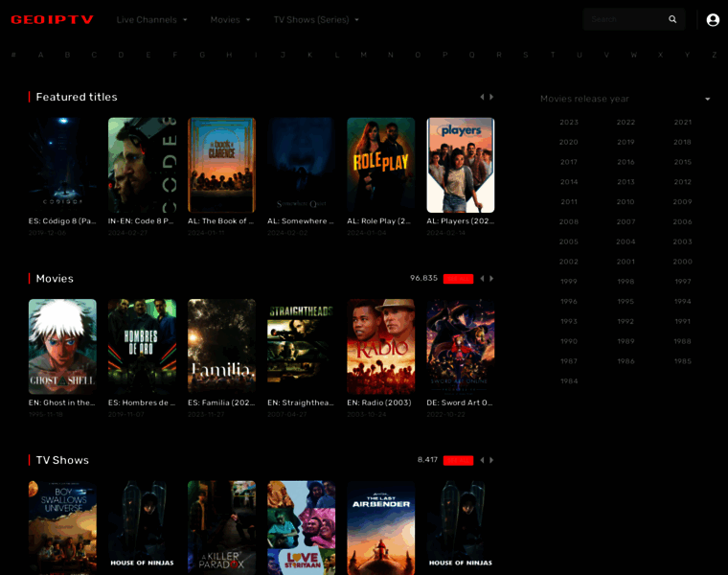
Task: Open the Radio (2003) poster
Action: click(x=380, y=347)
